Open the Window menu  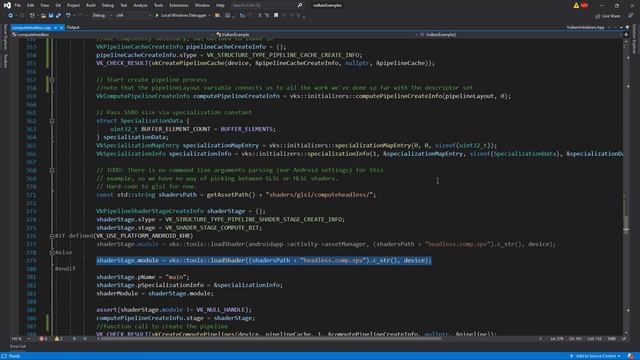point(202,5)
